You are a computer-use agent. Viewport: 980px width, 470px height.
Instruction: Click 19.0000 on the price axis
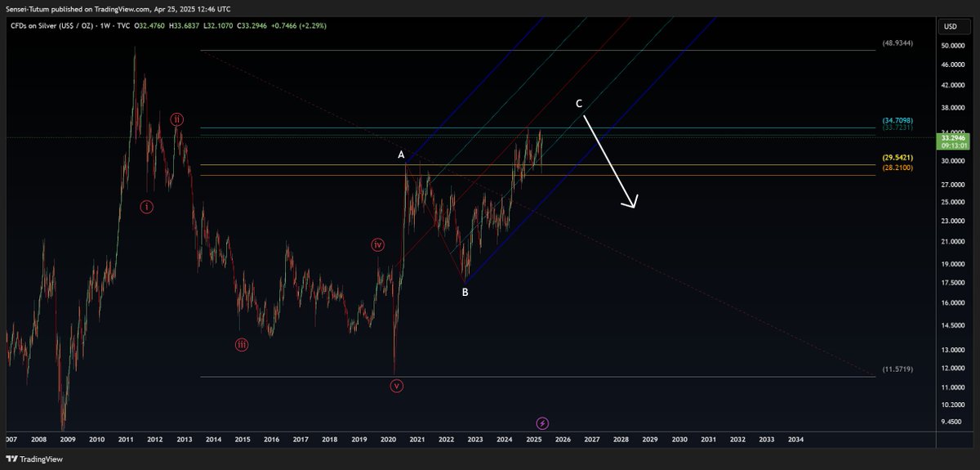click(953, 265)
